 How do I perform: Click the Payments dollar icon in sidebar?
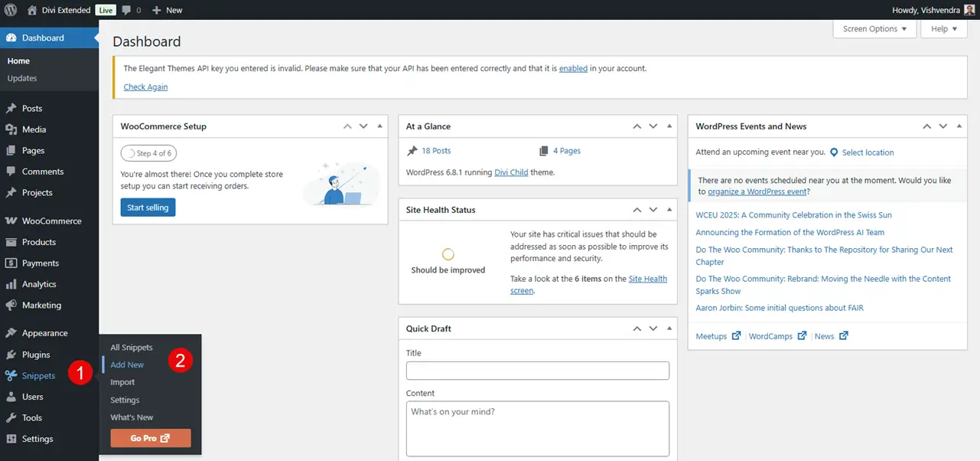[11, 263]
